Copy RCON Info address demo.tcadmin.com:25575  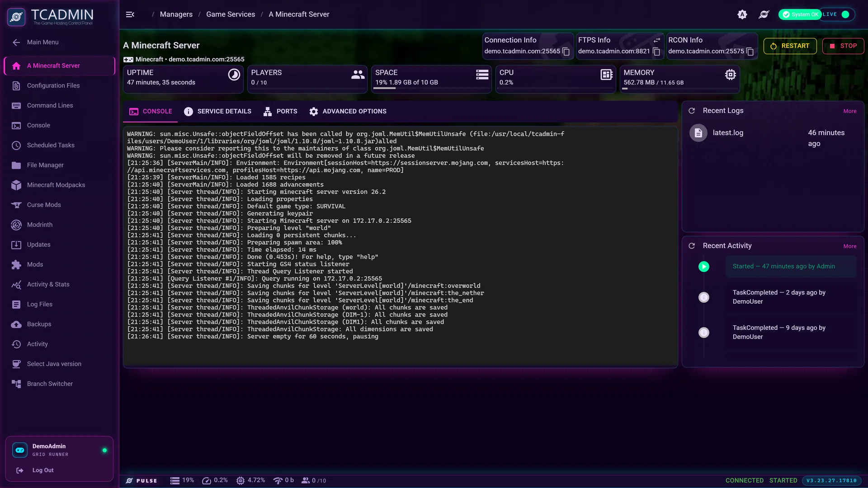pyautogui.click(x=750, y=52)
